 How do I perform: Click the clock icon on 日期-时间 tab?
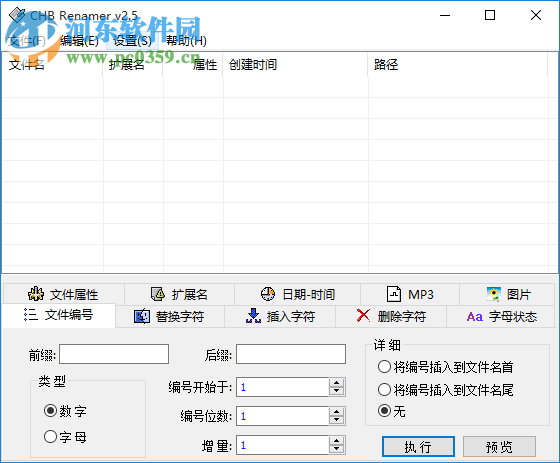(x=268, y=294)
